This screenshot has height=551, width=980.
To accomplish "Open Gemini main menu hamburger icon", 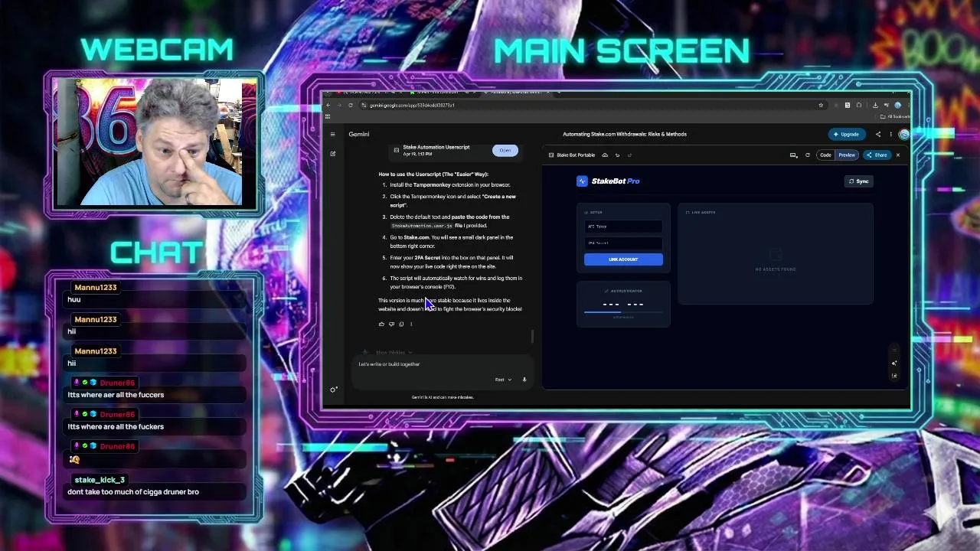I will 332,134.
